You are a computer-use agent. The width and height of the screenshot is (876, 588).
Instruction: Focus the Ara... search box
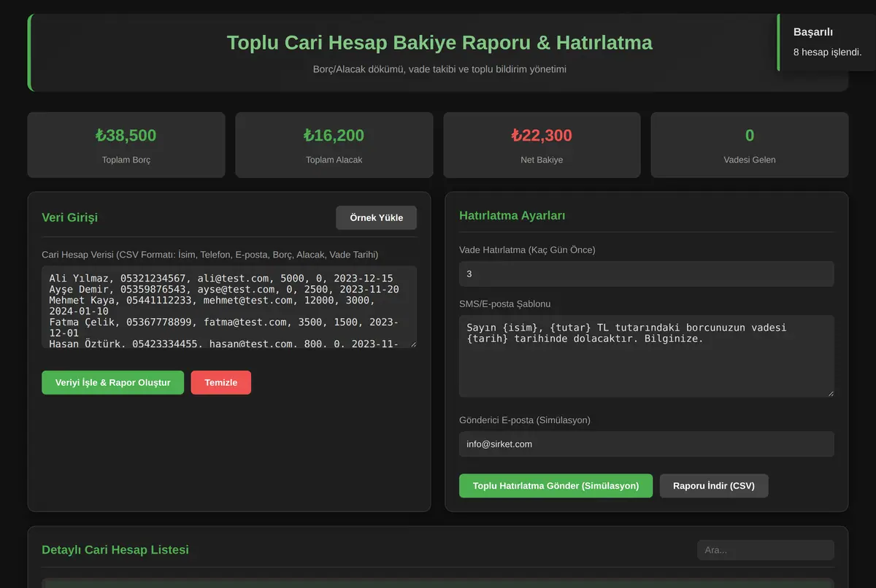(765, 550)
